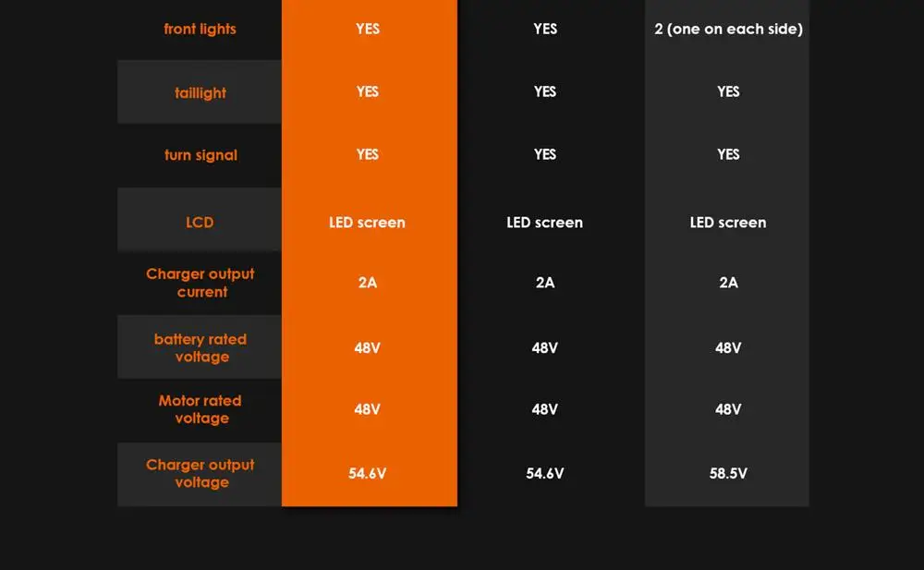Select the '58.5V' charger voltage value
Screen dimensions: 924x570
[x=728, y=473]
